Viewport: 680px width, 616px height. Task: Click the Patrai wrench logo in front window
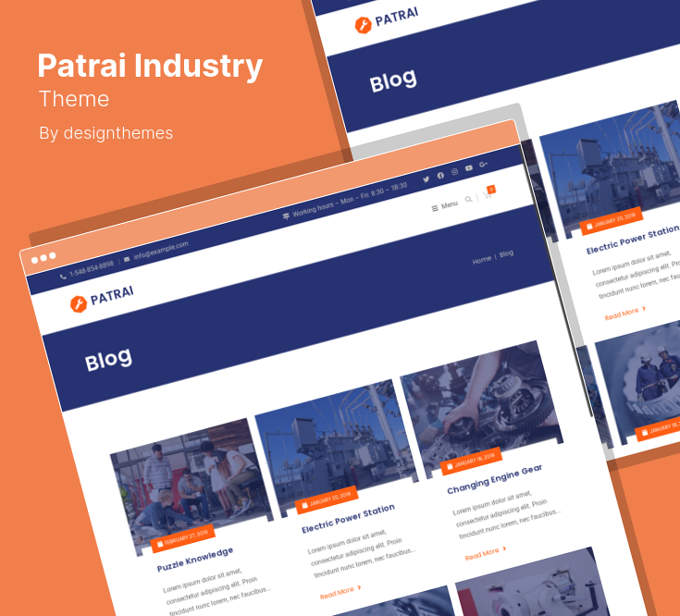pos(79,304)
